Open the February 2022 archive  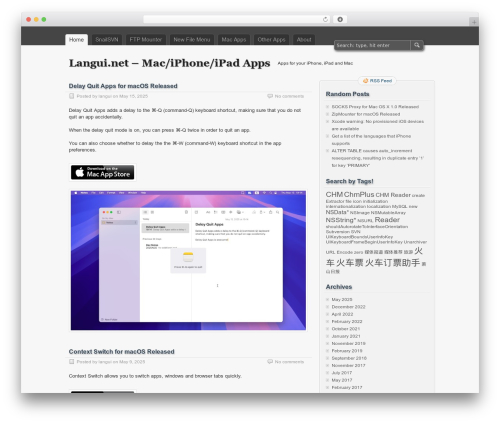347,321
